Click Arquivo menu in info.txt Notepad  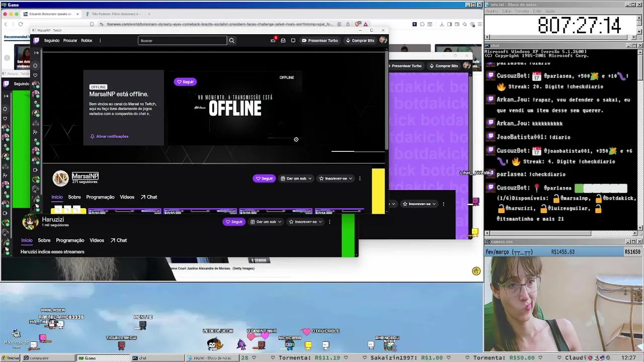pos(492,11)
